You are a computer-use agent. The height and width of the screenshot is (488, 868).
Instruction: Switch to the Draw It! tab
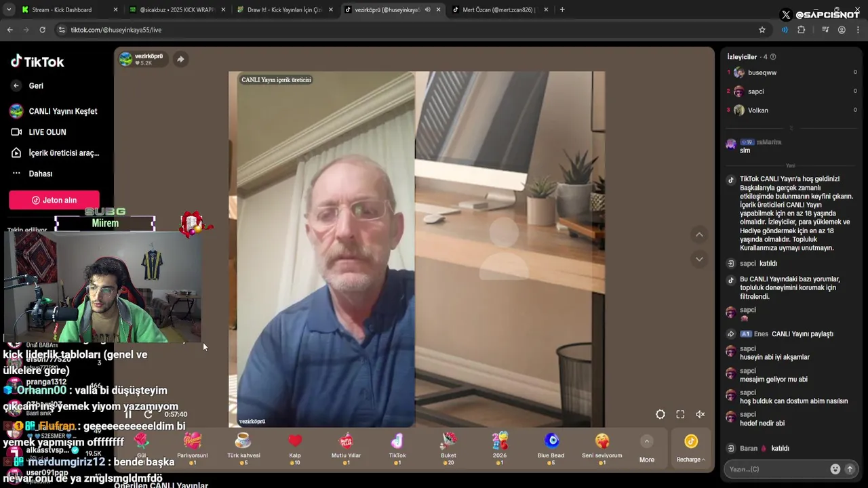285,9
